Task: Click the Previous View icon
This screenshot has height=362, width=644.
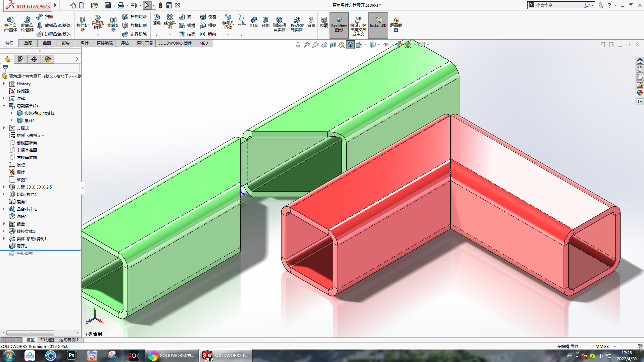Action: click(324, 45)
